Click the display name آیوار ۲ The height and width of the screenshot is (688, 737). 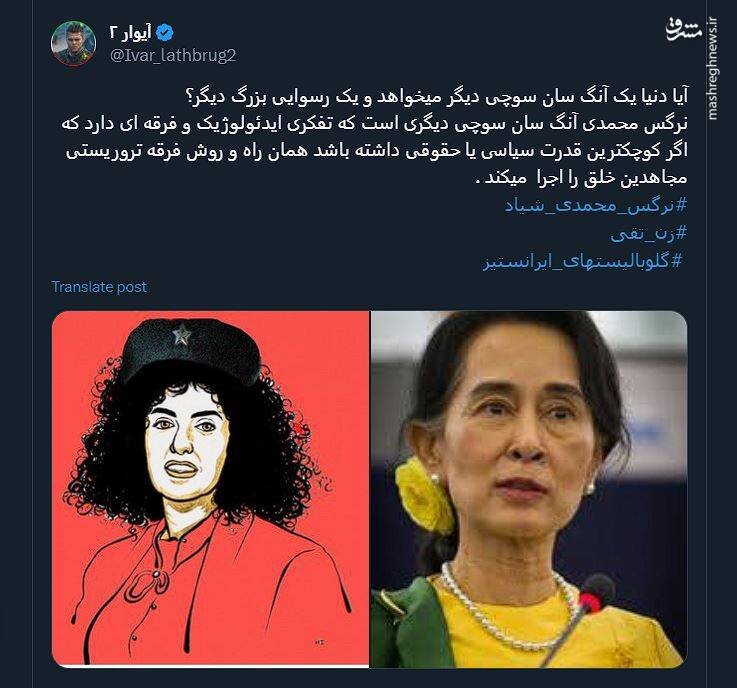click(130, 33)
